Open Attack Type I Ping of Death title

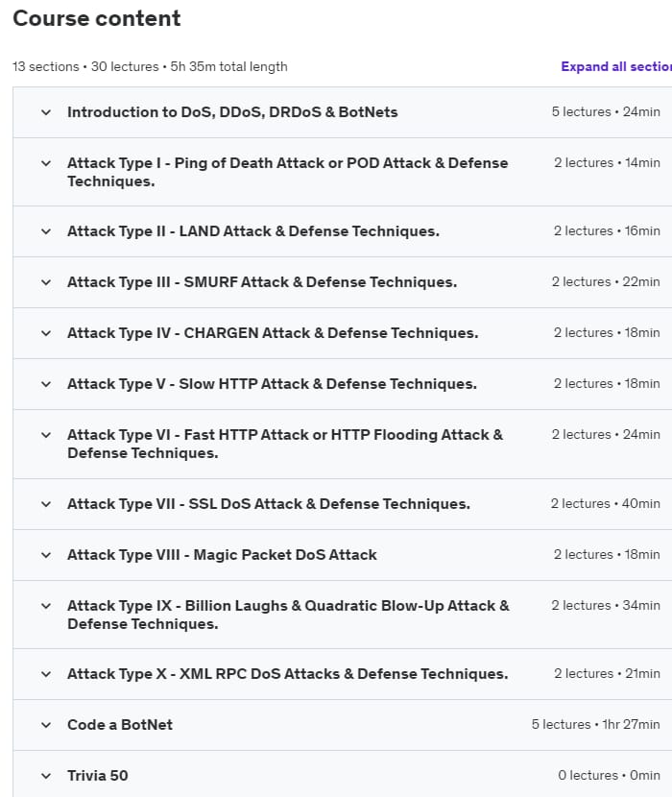click(x=288, y=172)
